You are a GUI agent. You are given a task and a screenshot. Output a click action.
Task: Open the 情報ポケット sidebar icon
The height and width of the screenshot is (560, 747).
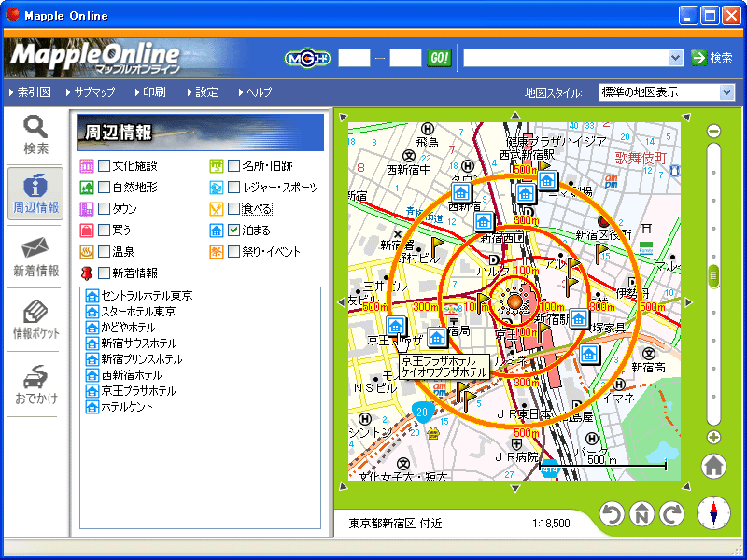coord(35,319)
